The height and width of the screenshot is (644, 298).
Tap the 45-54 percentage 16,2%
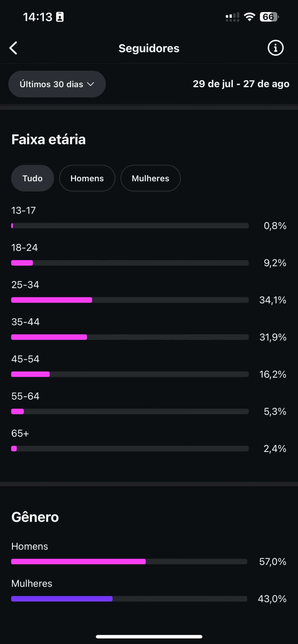coord(273,374)
